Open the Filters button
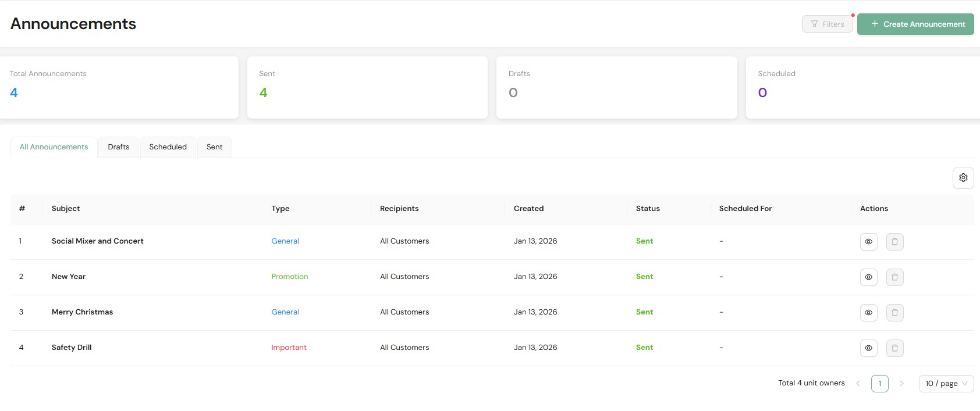This screenshot has height=411, width=980. pyautogui.click(x=827, y=24)
